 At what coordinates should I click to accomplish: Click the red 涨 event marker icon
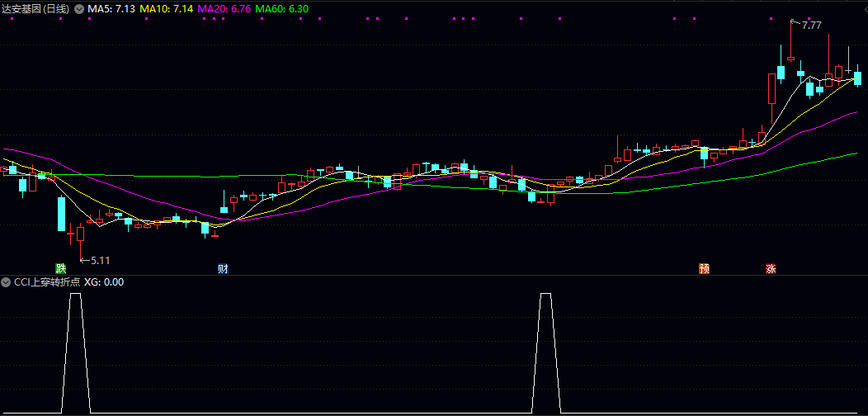tap(771, 268)
